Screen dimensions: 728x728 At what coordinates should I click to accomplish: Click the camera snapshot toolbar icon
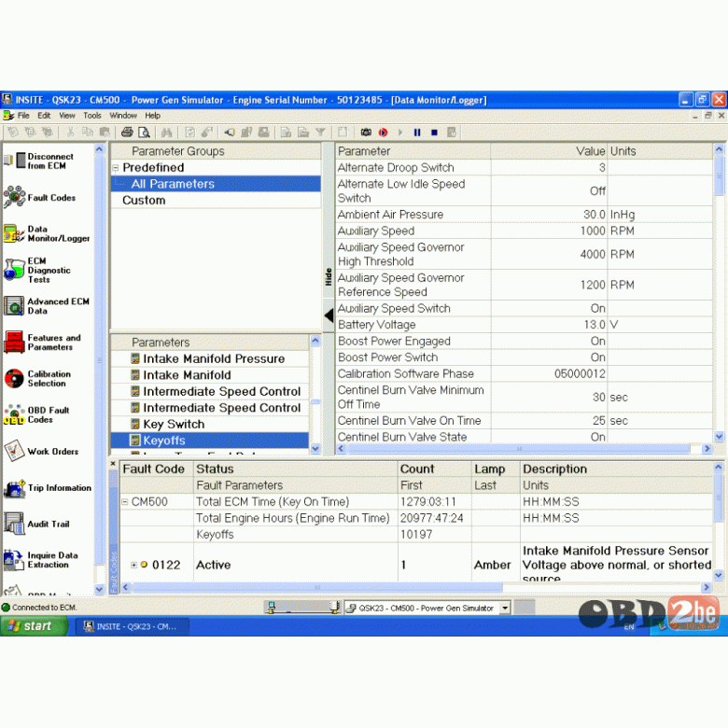point(366,133)
